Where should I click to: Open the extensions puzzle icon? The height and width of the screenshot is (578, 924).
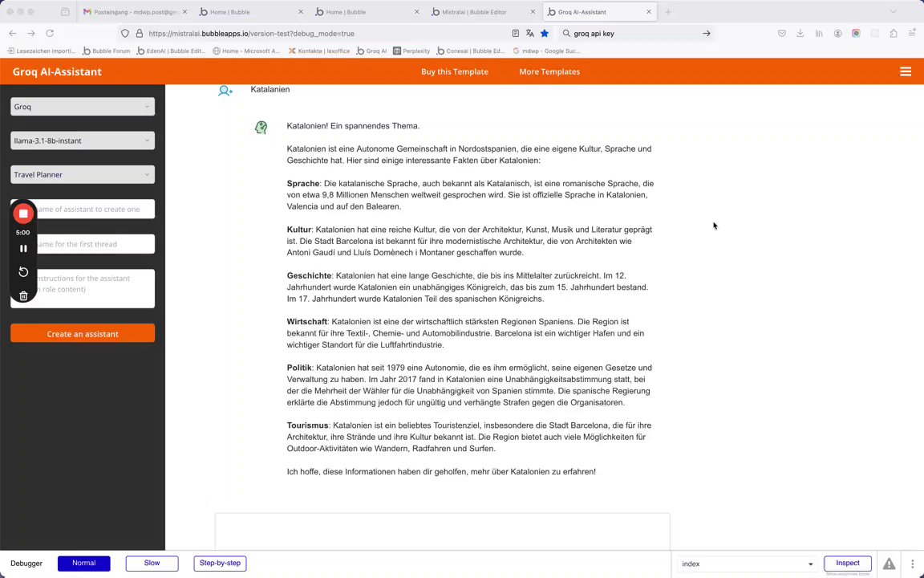(x=894, y=34)
